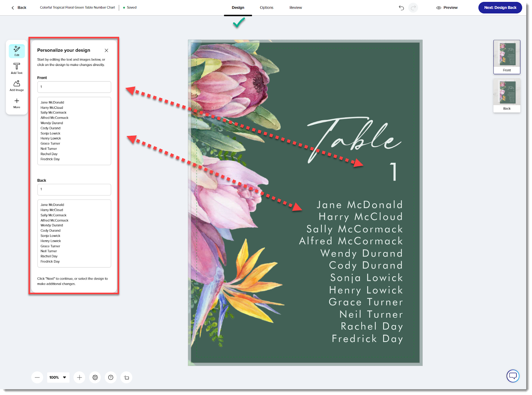Toggle the crop/bleed view icon
This screenshot has width=532, height=395.
tap(126, 377)
